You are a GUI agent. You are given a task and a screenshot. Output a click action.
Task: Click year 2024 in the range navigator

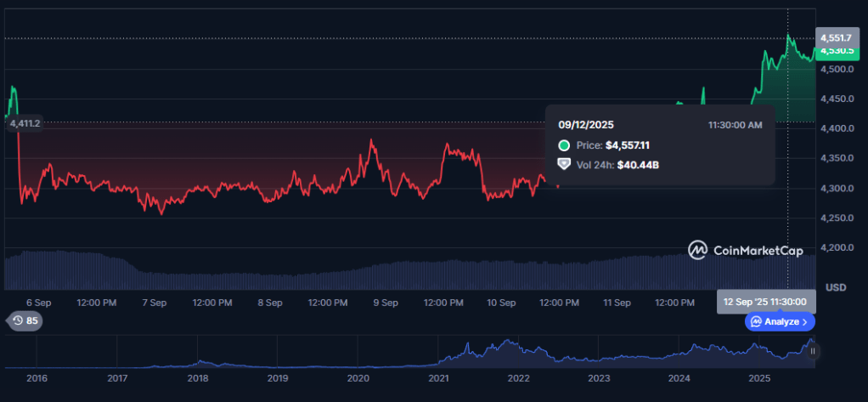[x=679, y=378]
